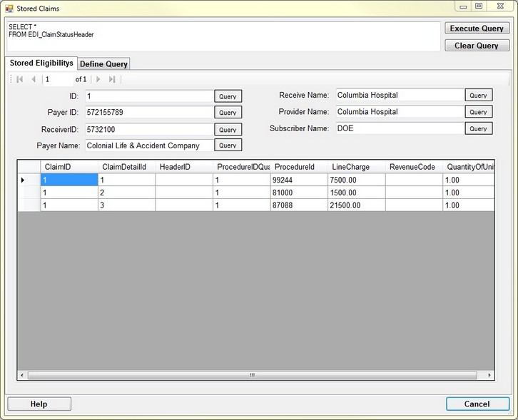Cancel the Stored Claims dialog

coord(477,404)
